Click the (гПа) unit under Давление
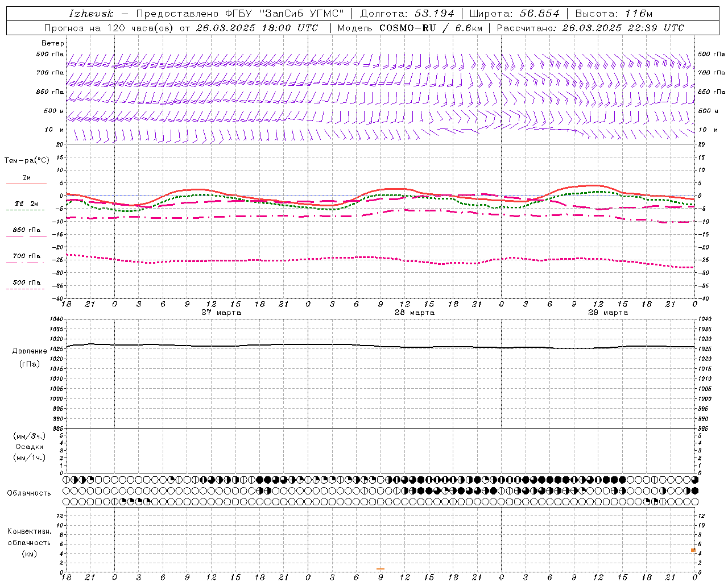 tap(30, 364)
